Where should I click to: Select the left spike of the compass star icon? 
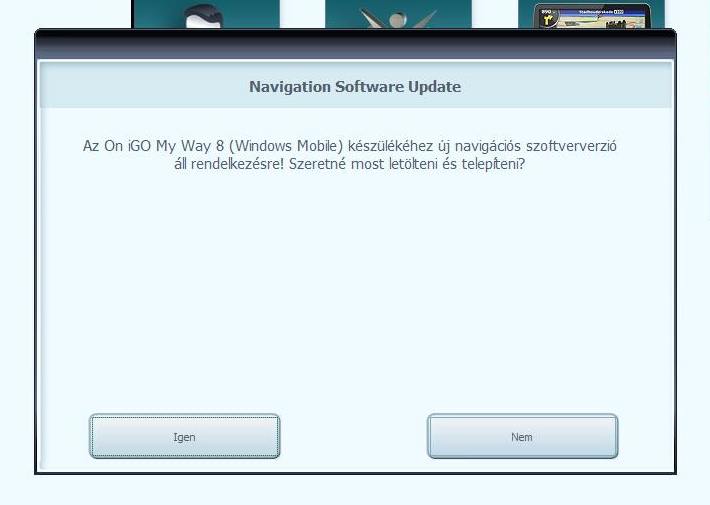point(370,19)
